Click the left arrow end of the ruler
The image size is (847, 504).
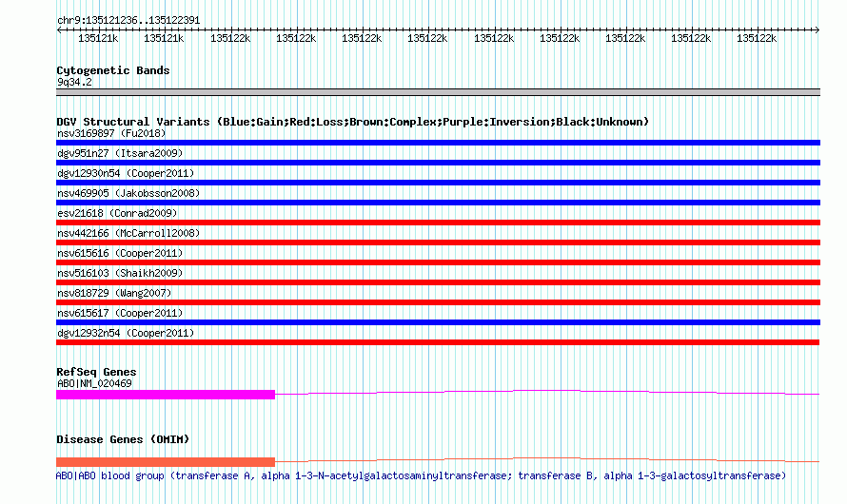[x=59, y=29]
